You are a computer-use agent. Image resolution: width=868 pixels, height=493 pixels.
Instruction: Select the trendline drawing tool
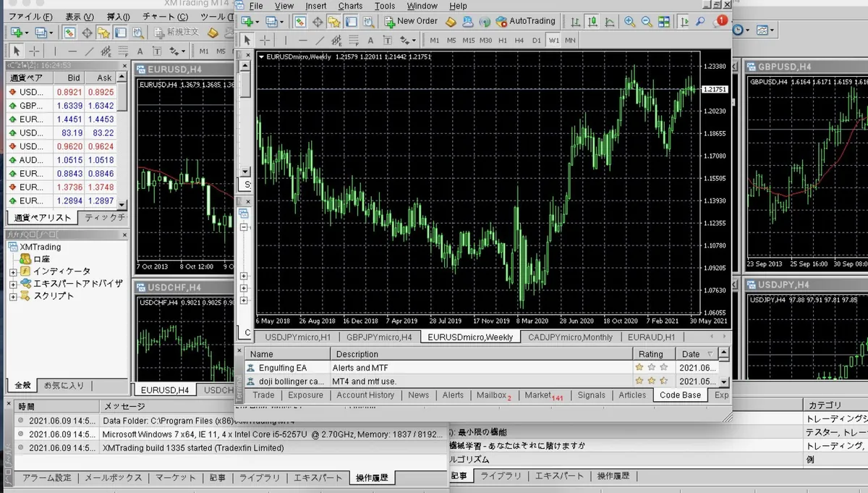click(320, 40)
